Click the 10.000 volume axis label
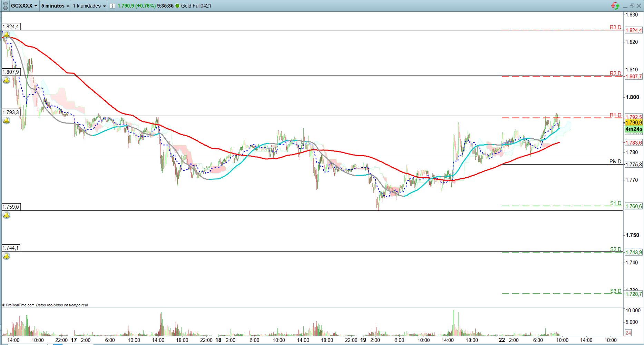Image resolution: width=644 pixels, height=345 pixels. pyautogui.click(x=633, y=310)
